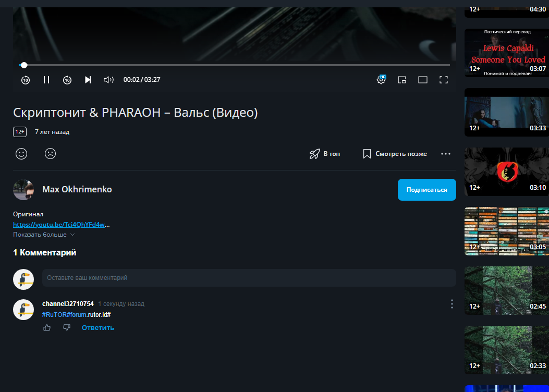Click your toucan avatar beside comment field
This screenshot has height=392, width=549.
point(23,279)
